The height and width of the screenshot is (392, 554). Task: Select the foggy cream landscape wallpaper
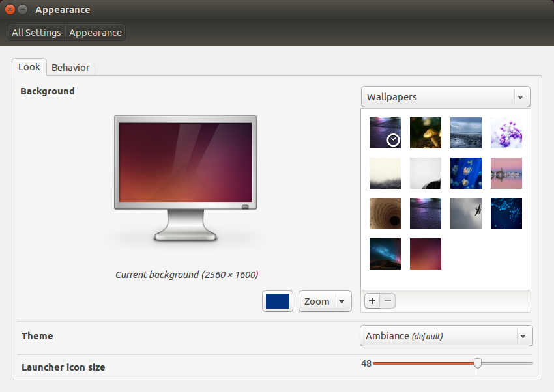pyautogui.click(x=385, y=173)
